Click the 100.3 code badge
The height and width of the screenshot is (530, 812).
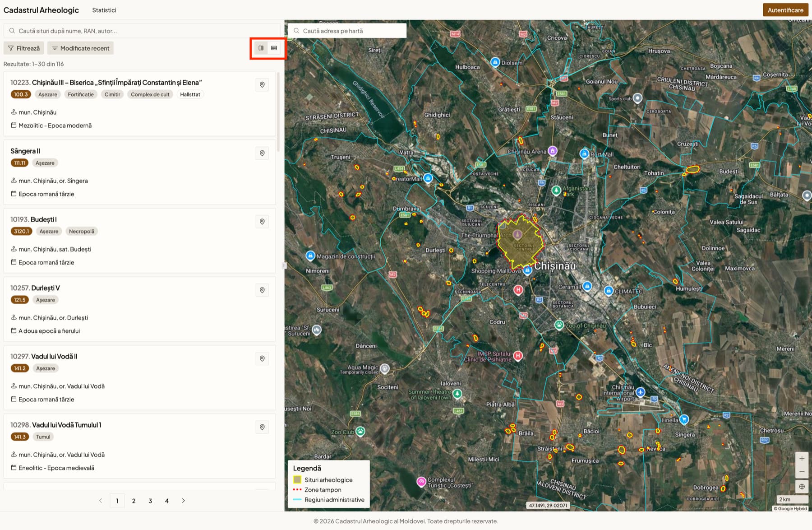tap(21, 94)
